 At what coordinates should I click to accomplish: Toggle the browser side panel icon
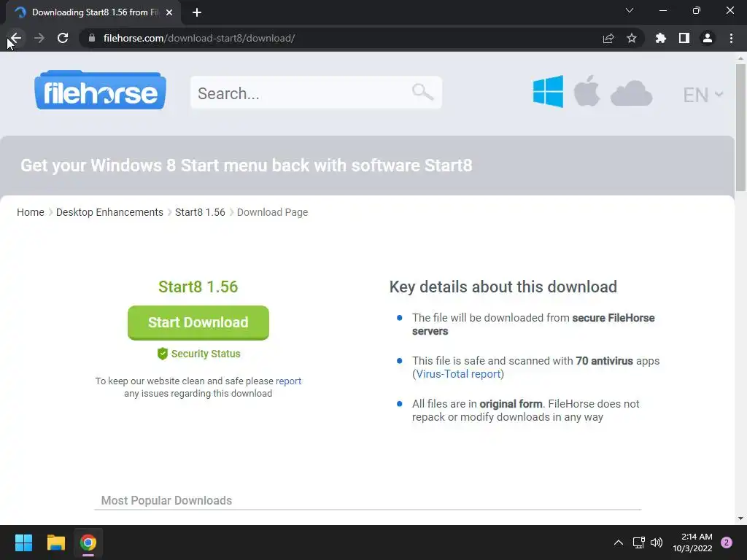click(x=684, y=38)
